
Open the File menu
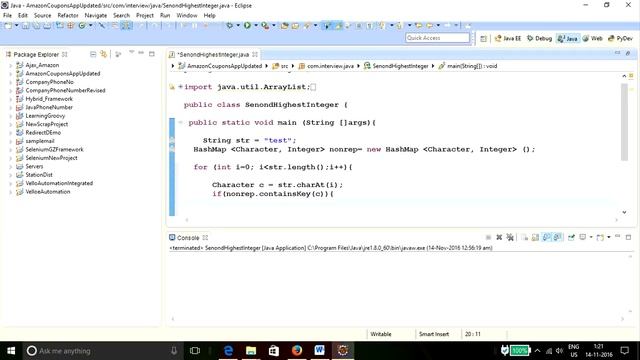(7, 16)
